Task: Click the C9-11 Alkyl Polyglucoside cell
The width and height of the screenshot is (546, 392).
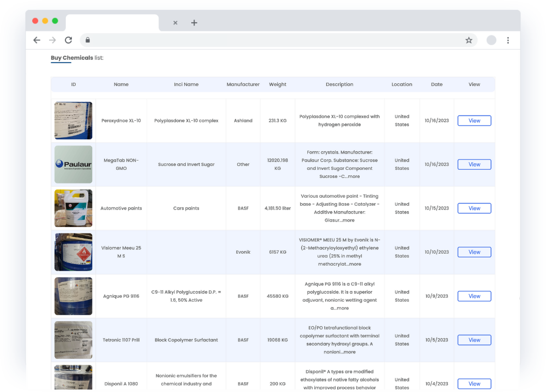Action: [186, 296]
